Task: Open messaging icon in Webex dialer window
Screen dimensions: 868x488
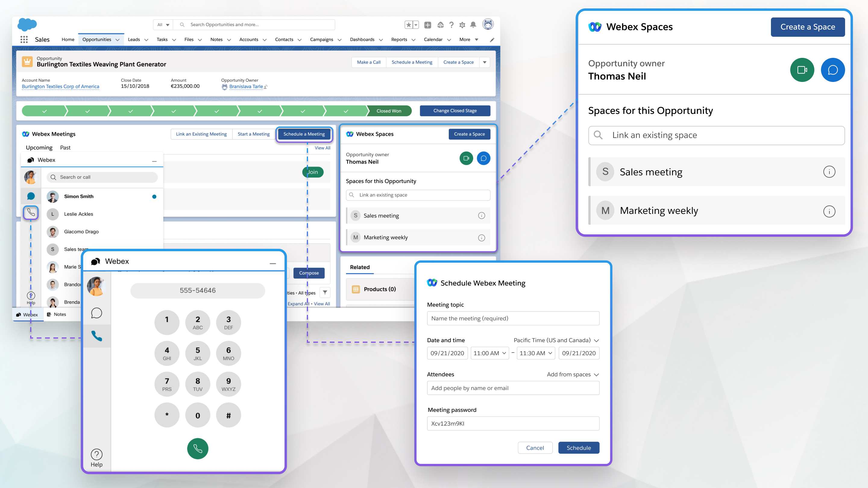Action: tap(96, 313)
